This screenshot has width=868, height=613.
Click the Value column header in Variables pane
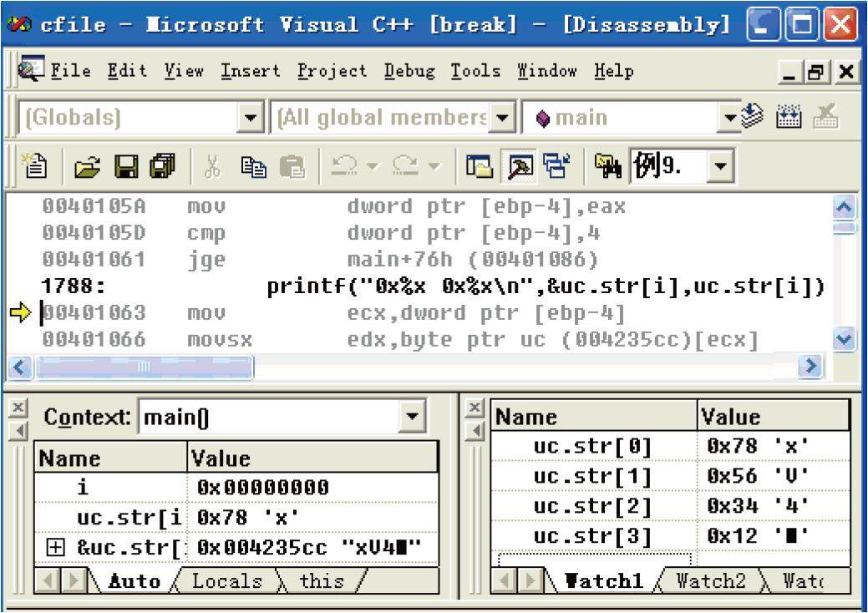point(312,458)
